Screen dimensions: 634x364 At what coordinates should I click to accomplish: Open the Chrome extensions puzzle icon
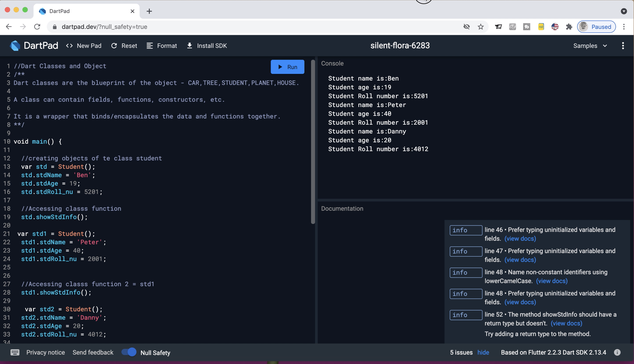(x=569, y=27)
